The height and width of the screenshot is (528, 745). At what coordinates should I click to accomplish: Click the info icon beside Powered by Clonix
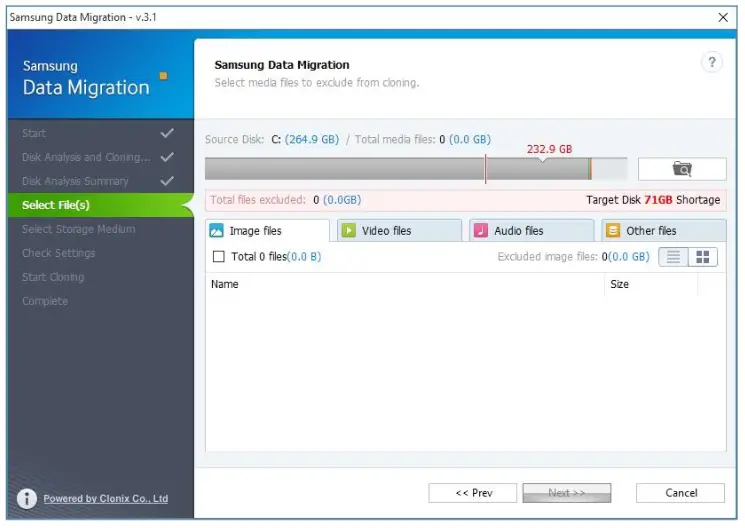pyautogui.click(x=27, y=499)
